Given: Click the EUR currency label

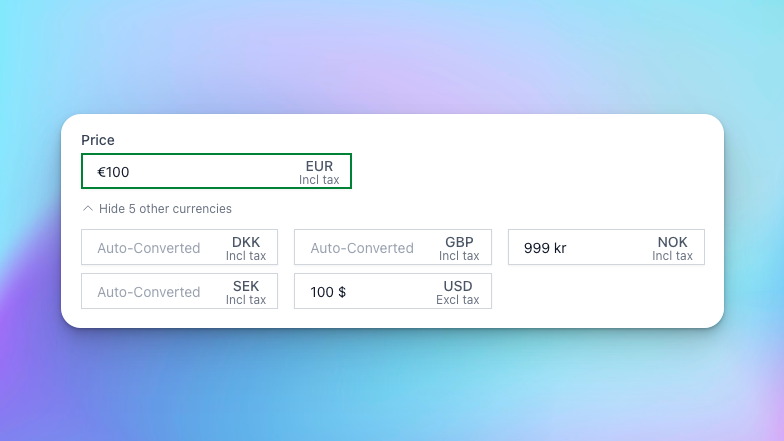Looking at the screenshot, I should click(x=319, y=166).
